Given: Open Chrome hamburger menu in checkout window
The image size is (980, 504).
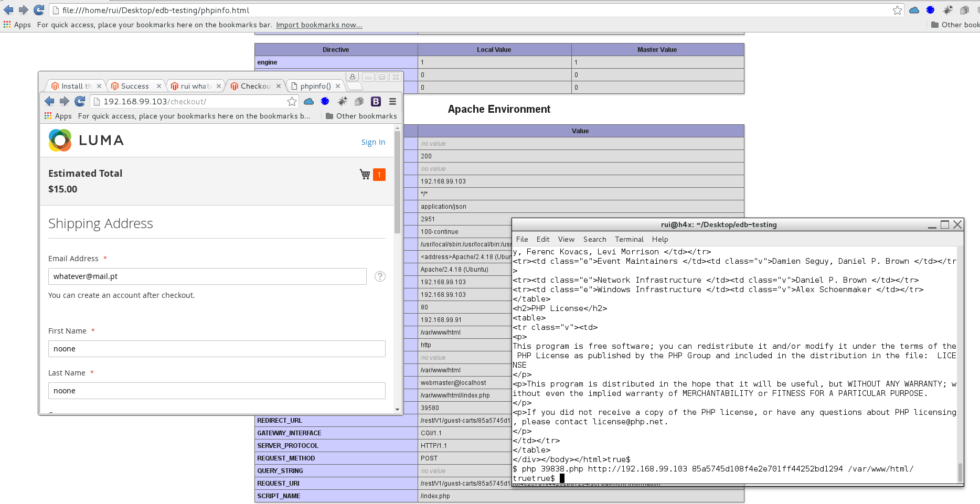Looking at the screenshot, I should (392, 101).
